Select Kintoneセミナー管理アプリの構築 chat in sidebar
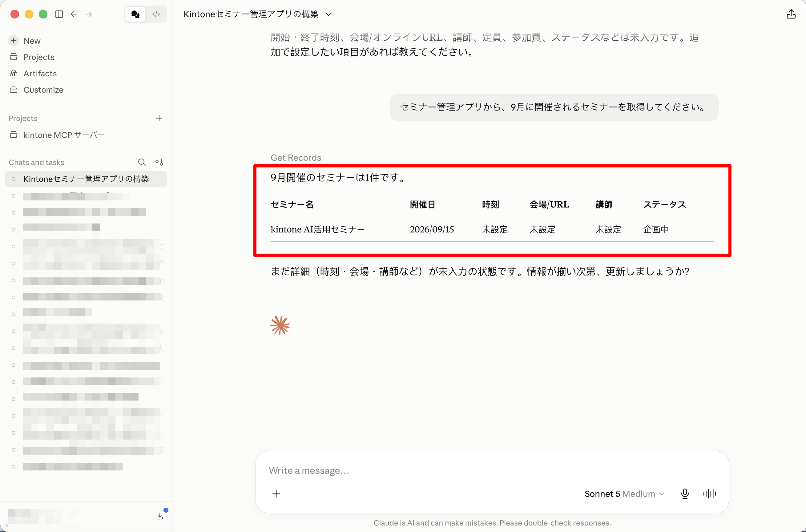Screen dimensions: 806x532 (x=86, y=179)
